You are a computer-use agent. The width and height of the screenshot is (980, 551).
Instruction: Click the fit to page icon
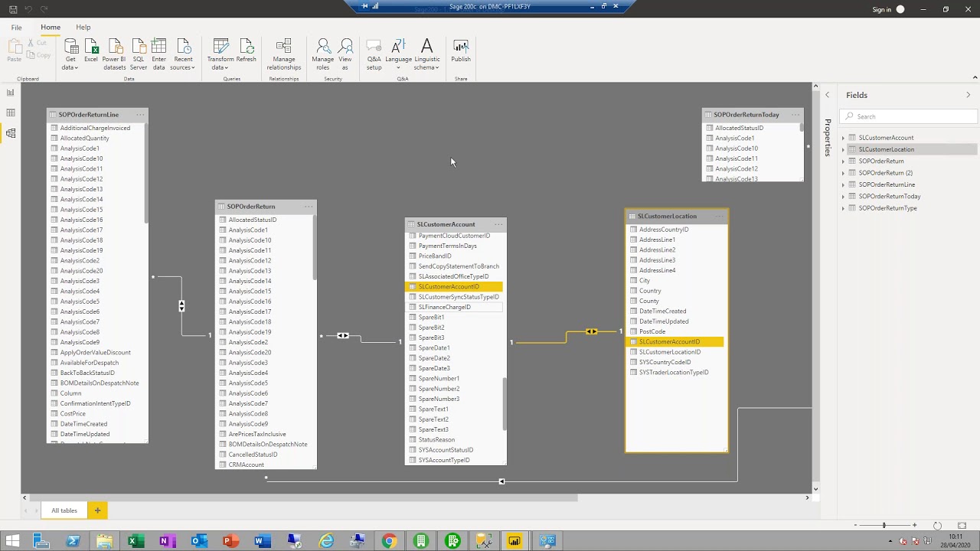pos(962,526)
